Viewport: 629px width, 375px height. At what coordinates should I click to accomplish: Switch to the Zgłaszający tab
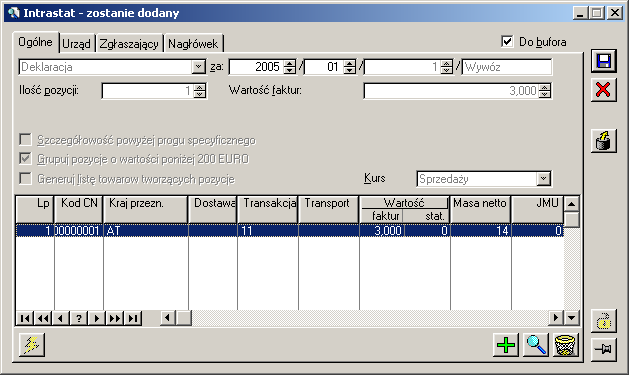pos(129,43)
